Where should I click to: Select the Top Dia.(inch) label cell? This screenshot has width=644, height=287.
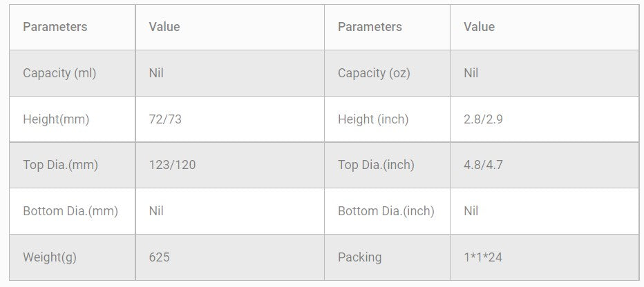click(376, 165)
